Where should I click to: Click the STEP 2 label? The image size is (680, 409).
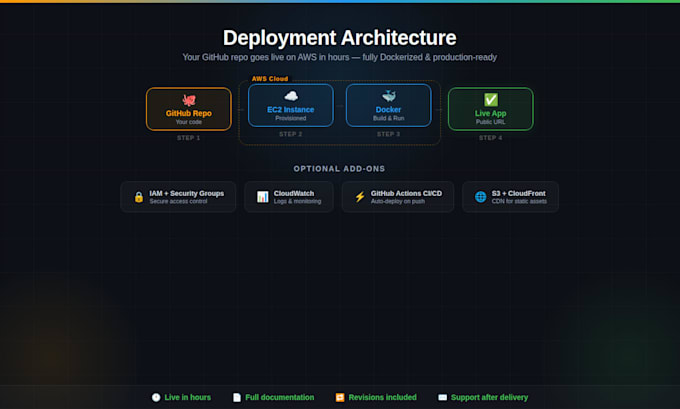291,134
